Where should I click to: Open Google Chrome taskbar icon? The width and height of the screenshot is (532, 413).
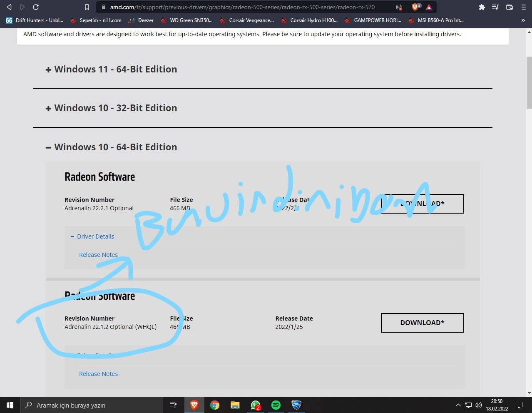(x=214, y=405)
